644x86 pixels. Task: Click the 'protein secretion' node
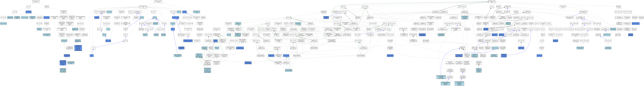click(293, 41)
